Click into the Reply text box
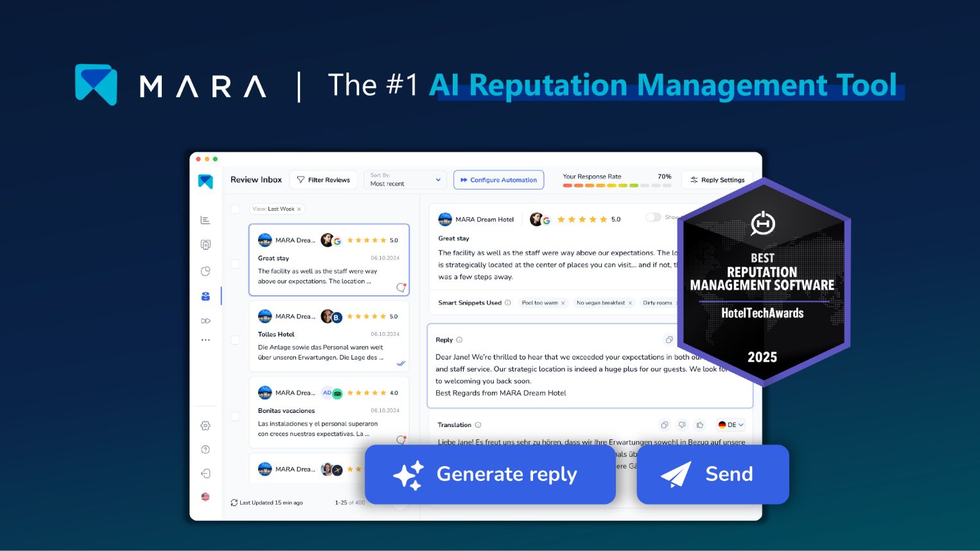Viewport: 980px width, 551px height. [590, 366]
